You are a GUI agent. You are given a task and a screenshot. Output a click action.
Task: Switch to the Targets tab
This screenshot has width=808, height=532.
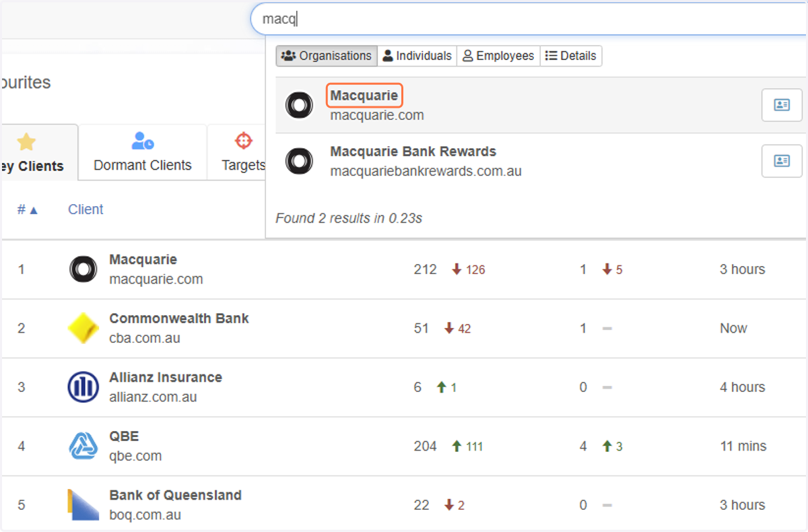(x=237, y=152)
